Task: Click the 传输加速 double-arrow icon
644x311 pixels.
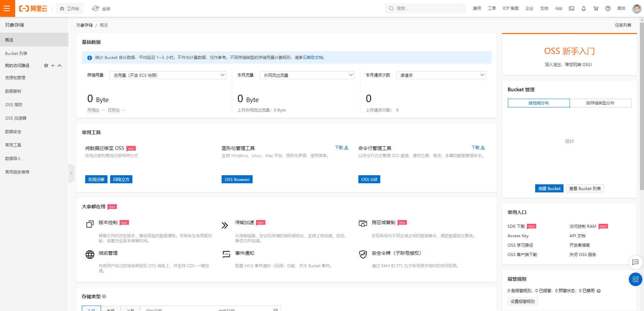Action: [225, 225]
